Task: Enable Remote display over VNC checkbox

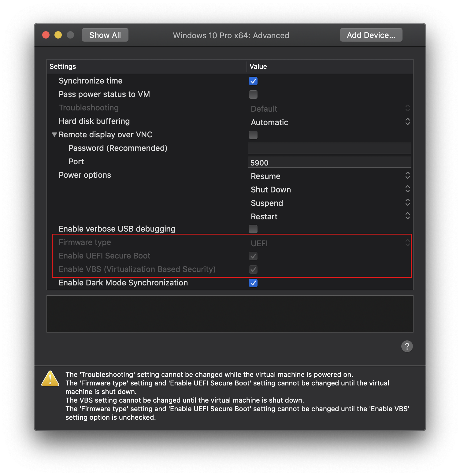Action: [x=253, y=135]
